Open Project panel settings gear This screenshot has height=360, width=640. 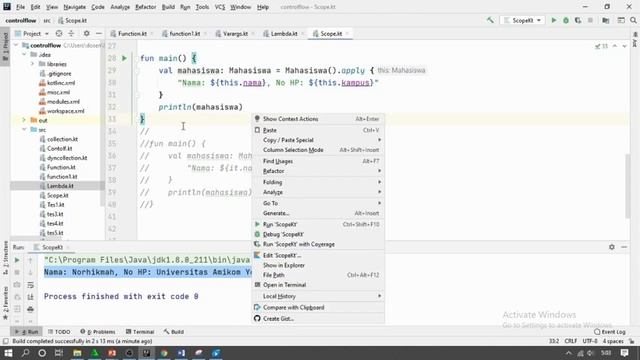pyautogui.click(x=86, y=33)
